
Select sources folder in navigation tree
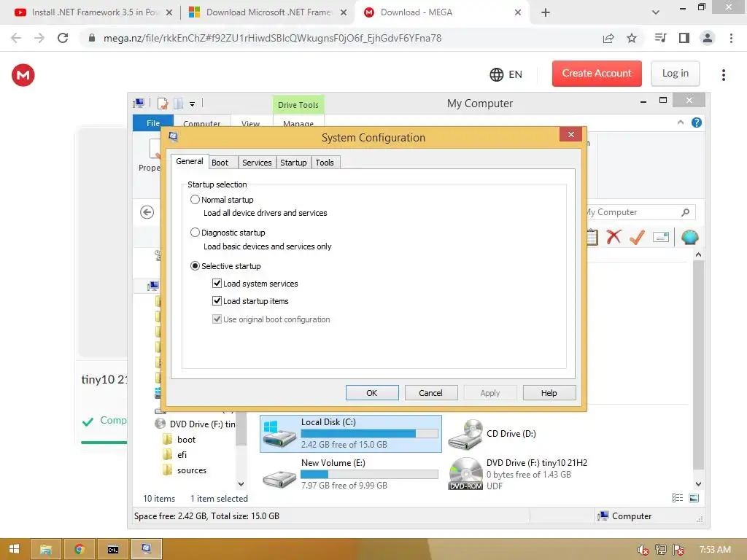click(x=192, y=470)
